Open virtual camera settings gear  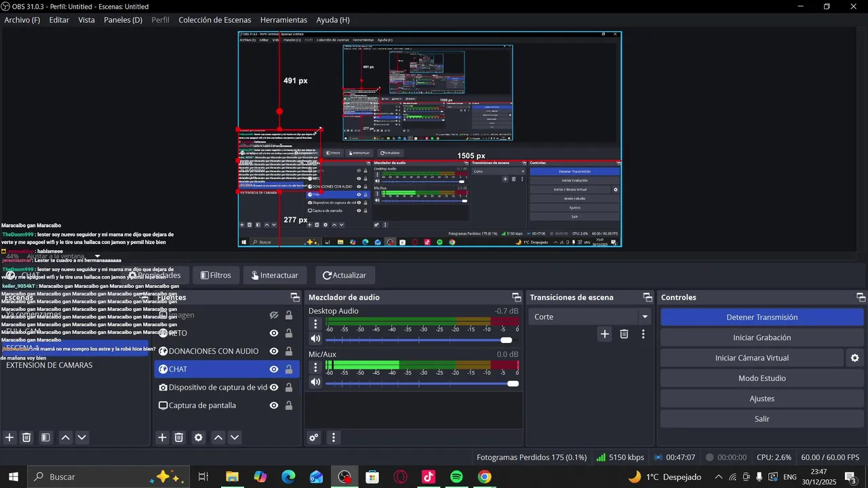854,358
